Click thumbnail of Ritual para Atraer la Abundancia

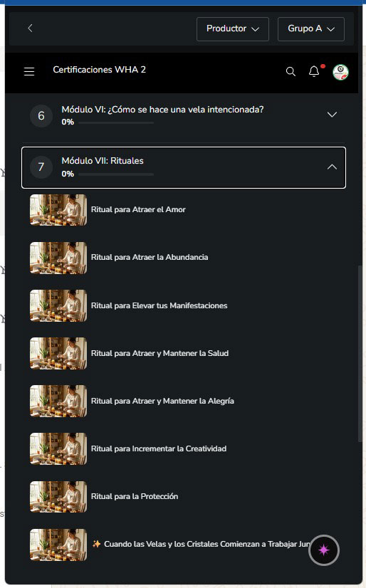pos(58,258)
